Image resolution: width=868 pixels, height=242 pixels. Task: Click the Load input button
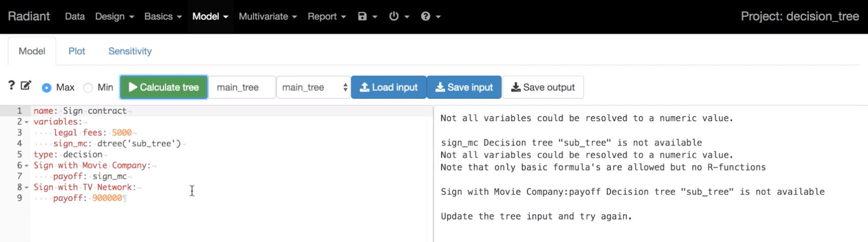point(389,87)
